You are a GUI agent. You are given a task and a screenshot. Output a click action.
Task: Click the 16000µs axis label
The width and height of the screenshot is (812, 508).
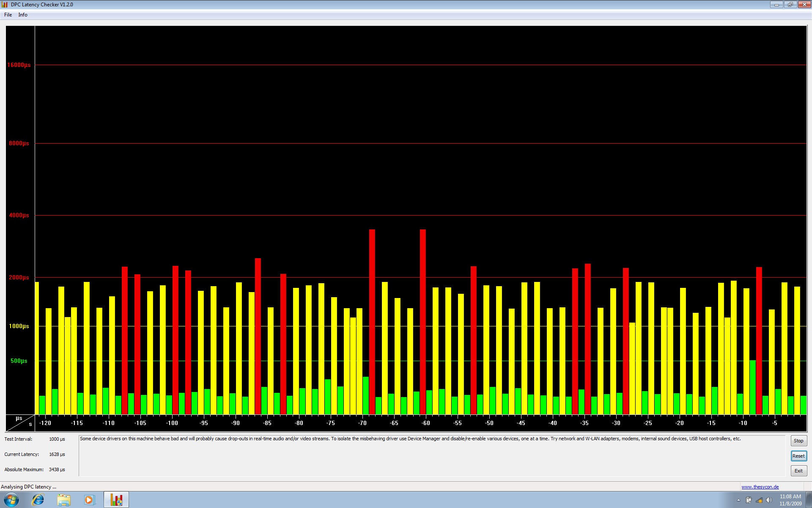click(19, 65)
